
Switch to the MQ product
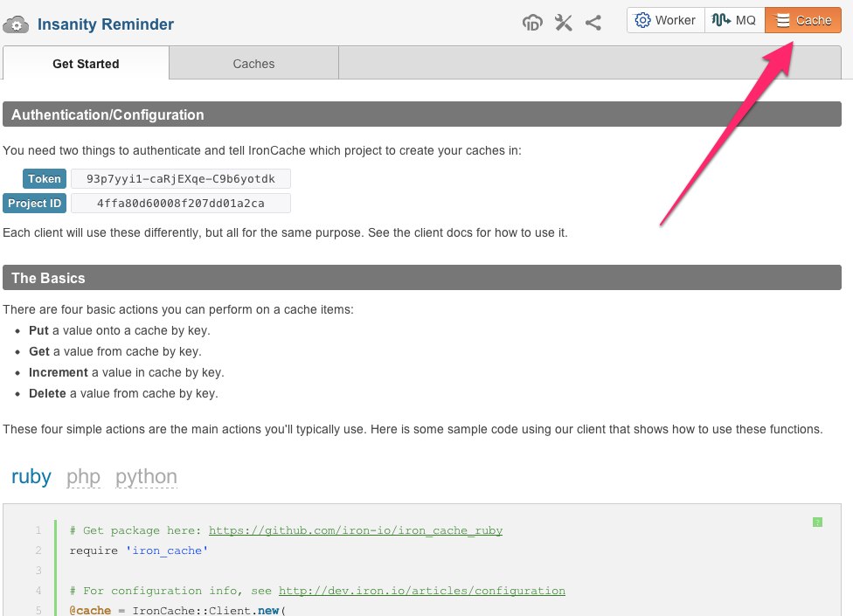coord(734,20)
